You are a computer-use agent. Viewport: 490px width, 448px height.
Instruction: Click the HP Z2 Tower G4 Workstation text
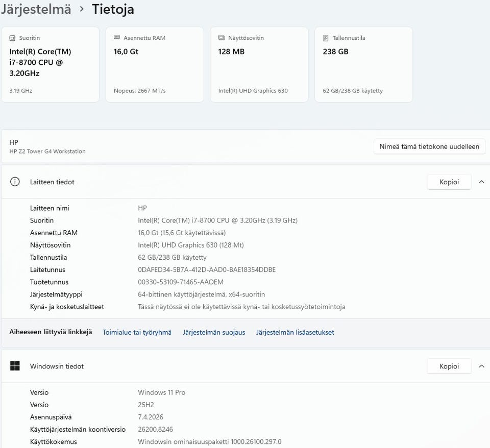tap(47, 151)
